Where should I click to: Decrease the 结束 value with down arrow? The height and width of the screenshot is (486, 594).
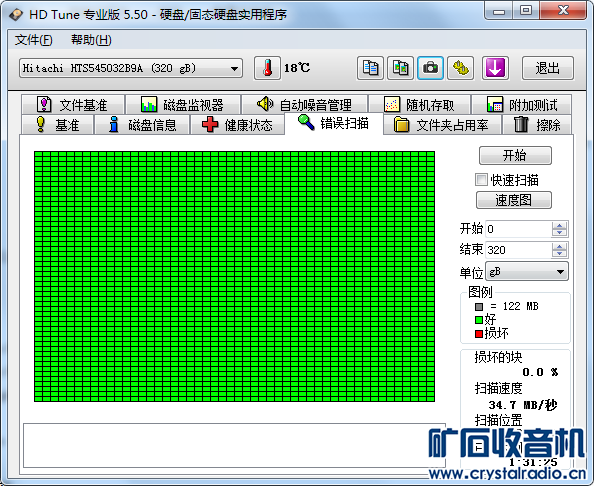tap(560, 254)
